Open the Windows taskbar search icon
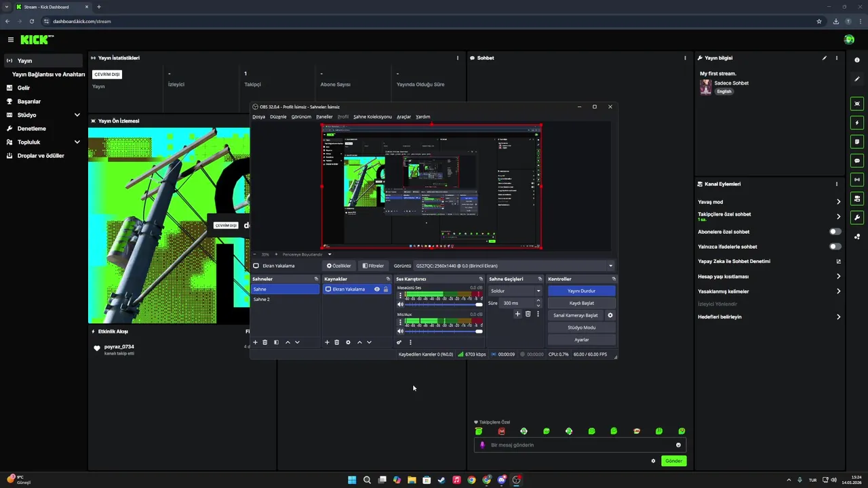 coord(367,480)
